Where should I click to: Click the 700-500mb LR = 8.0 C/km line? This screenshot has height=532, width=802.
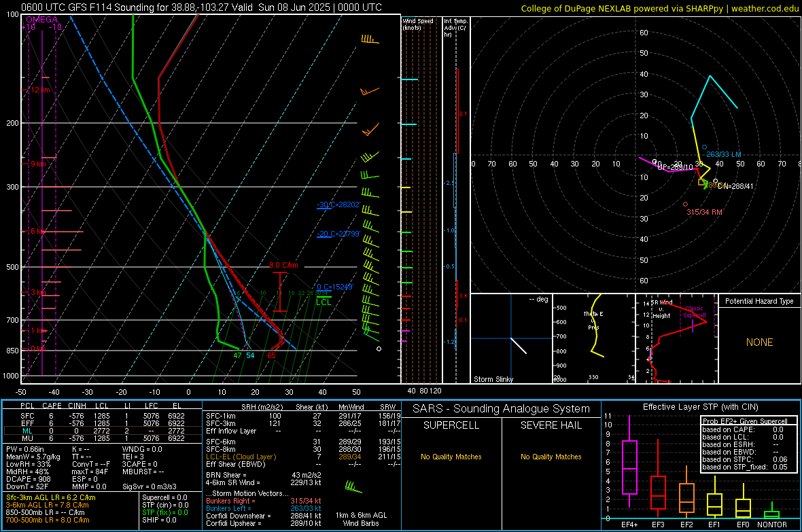(x=48, y=520)
